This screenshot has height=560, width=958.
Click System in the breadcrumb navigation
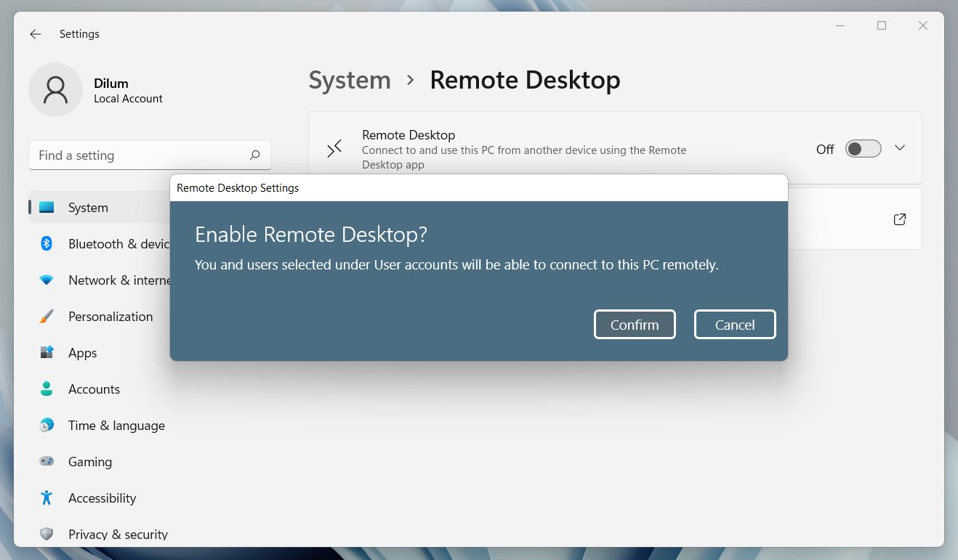pyautogui.click(x=350, y=80)
